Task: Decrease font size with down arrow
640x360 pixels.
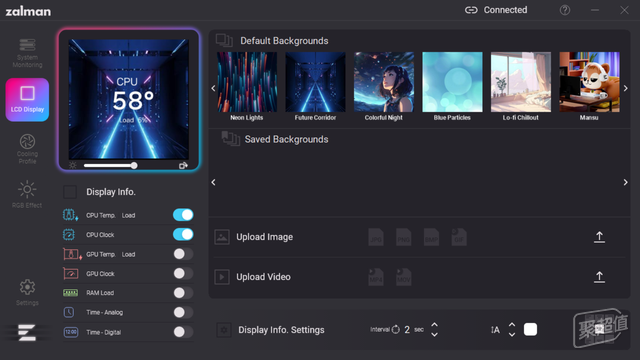Action: (511, 334)
